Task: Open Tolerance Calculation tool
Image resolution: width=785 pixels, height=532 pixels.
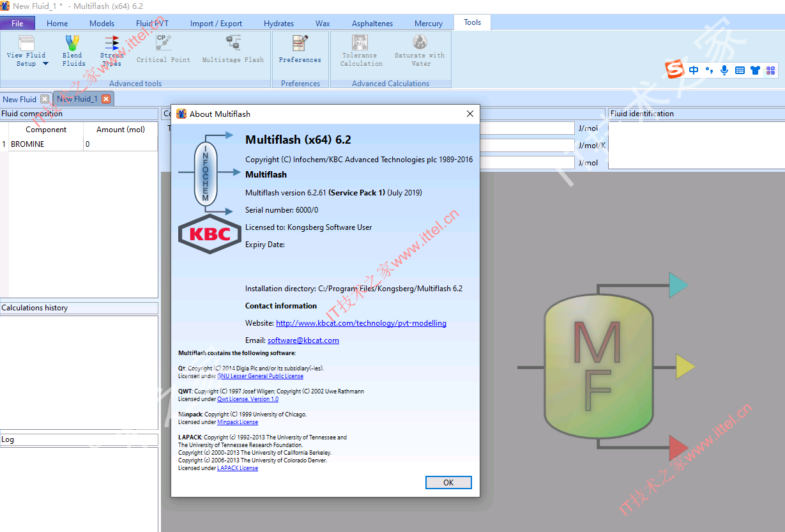Action: pos(361,51)
